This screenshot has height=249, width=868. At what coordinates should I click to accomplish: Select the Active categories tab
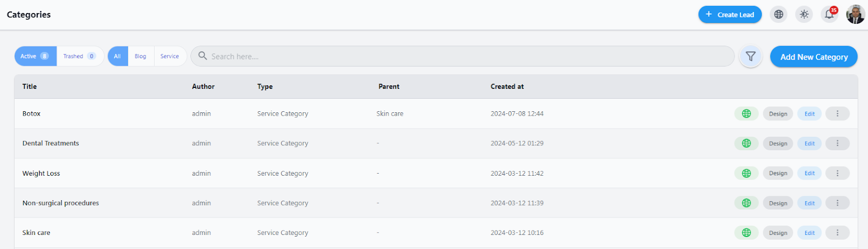tap(35, 56)
